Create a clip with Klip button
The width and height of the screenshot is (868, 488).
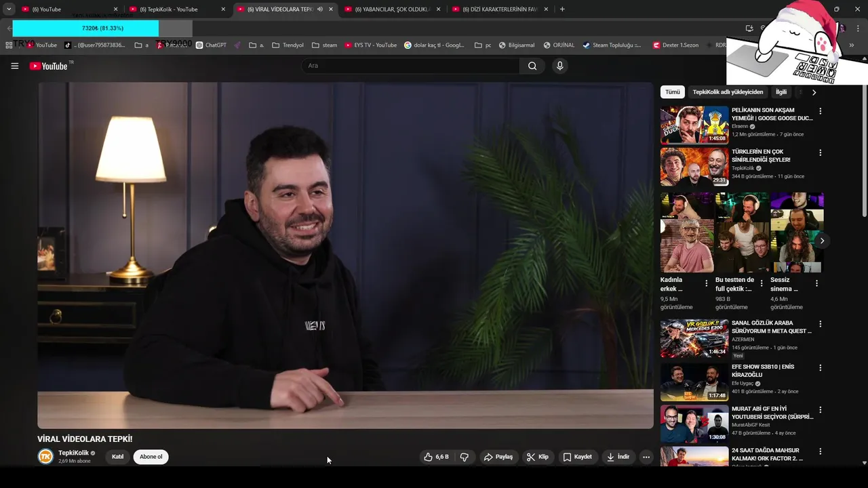click(538, 457)
